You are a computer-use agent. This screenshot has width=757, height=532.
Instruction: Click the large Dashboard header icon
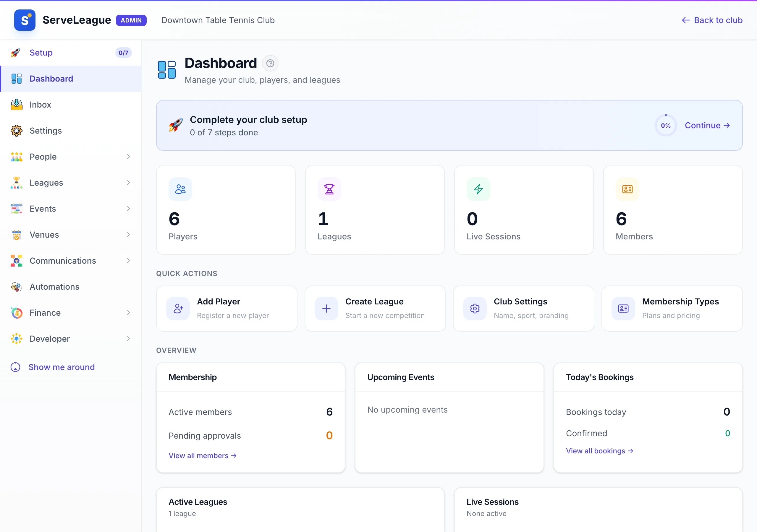coord(167,70)
